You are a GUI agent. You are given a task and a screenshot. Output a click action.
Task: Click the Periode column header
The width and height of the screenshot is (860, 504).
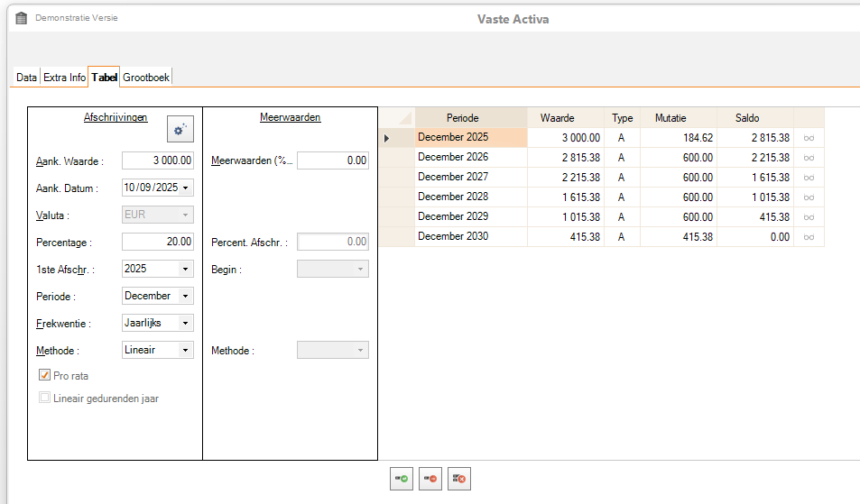pos(470,118)
